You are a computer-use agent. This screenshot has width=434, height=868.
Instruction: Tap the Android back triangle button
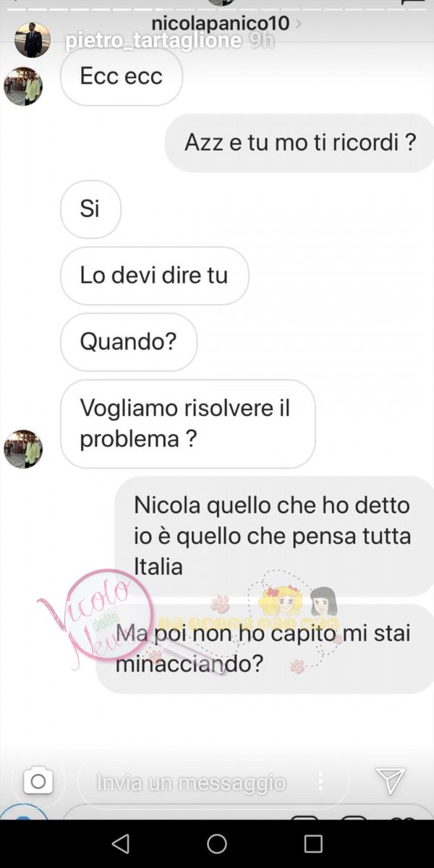click(x=120, y=843)
